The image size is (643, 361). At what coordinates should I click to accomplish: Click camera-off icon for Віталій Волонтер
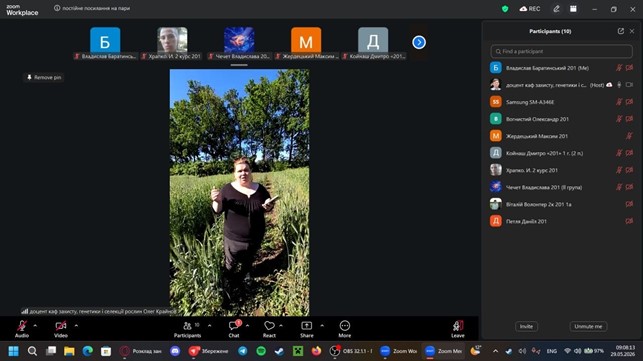629,204
